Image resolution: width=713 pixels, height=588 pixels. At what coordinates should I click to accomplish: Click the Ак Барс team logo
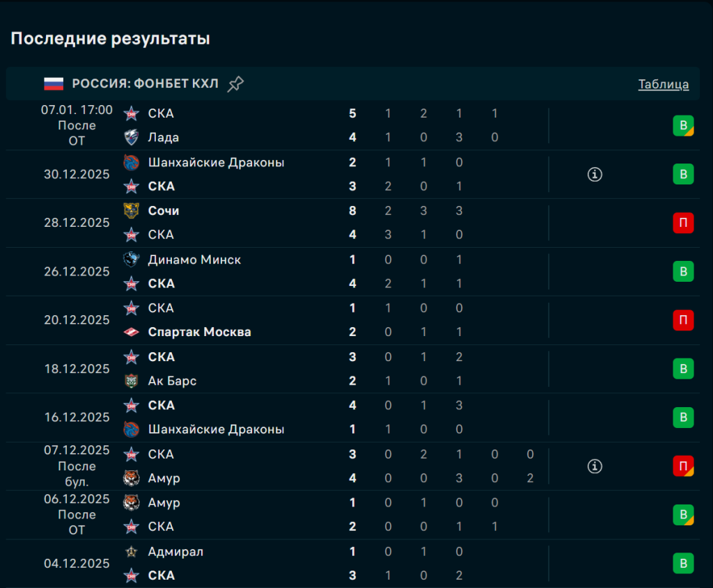point(131,381)
